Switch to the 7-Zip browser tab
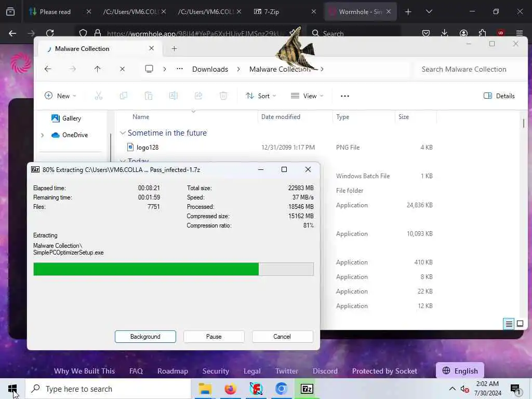The height and width of the screenshot is (399, 532). tap(271, 11)
